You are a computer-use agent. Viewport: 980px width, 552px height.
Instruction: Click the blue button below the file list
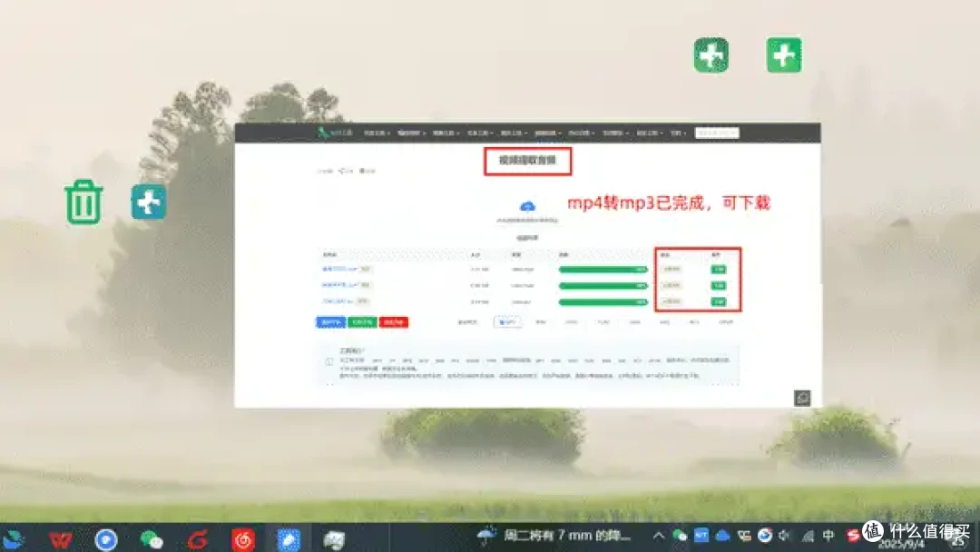tap(330, 322)
